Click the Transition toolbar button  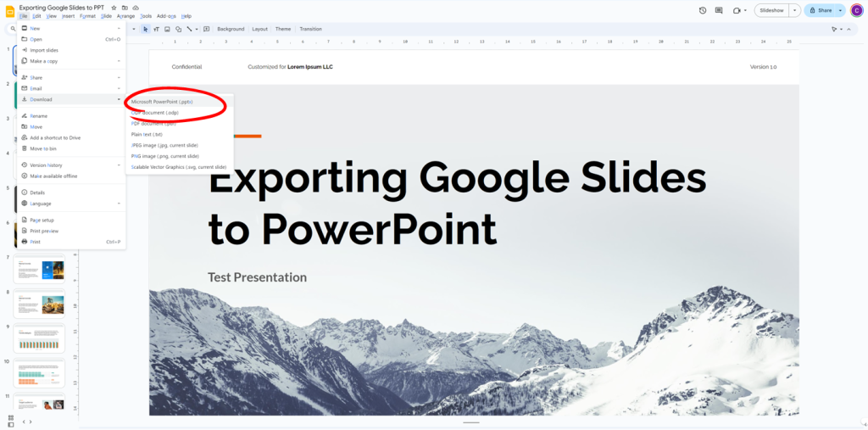(x=310, y=29)
